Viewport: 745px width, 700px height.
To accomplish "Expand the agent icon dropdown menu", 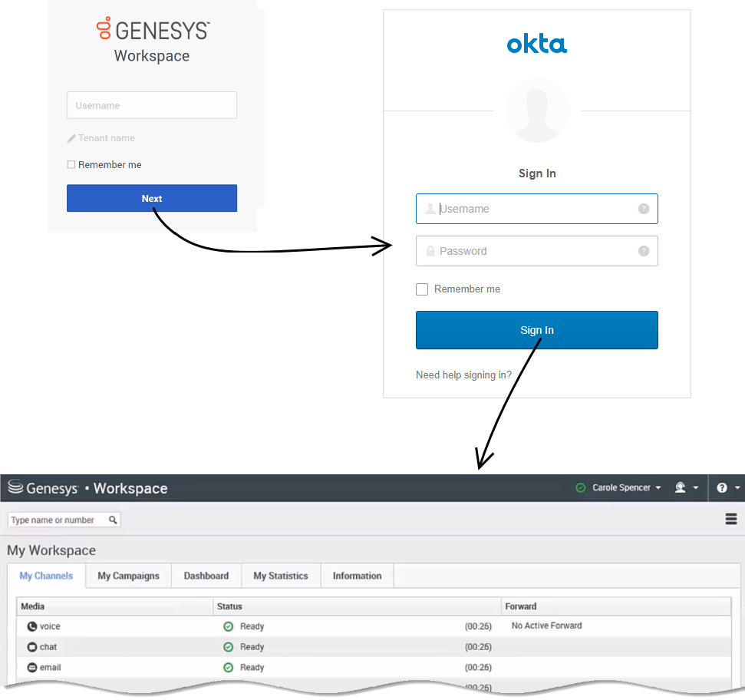I will (x=685, y=488).
